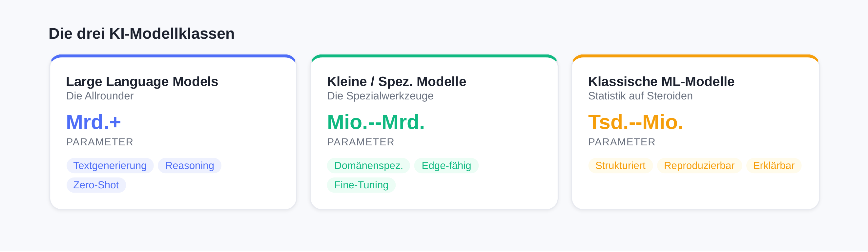This screenshot has height=252, width=868.
Task: Select the Reasoning tag
Action: point(189,166)
